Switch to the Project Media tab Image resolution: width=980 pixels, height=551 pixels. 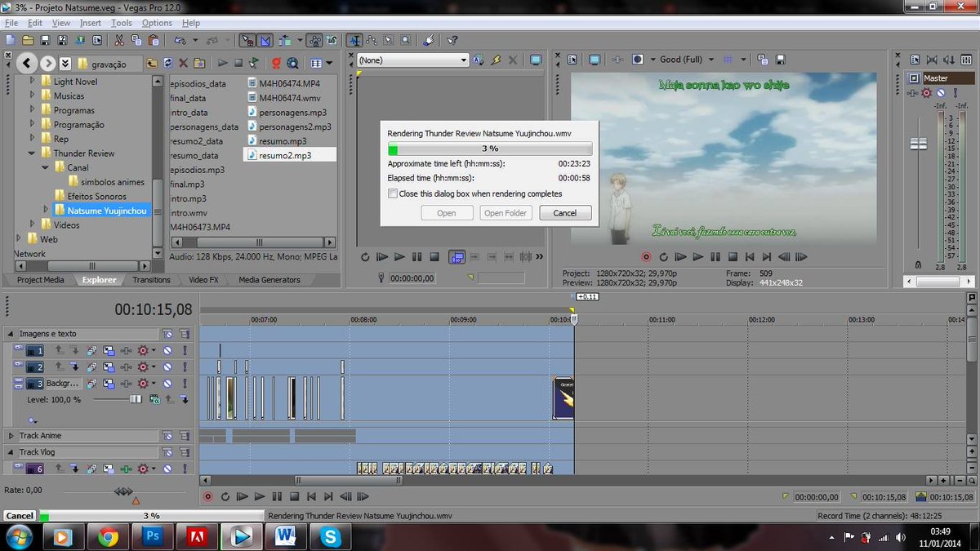[41, 280]
